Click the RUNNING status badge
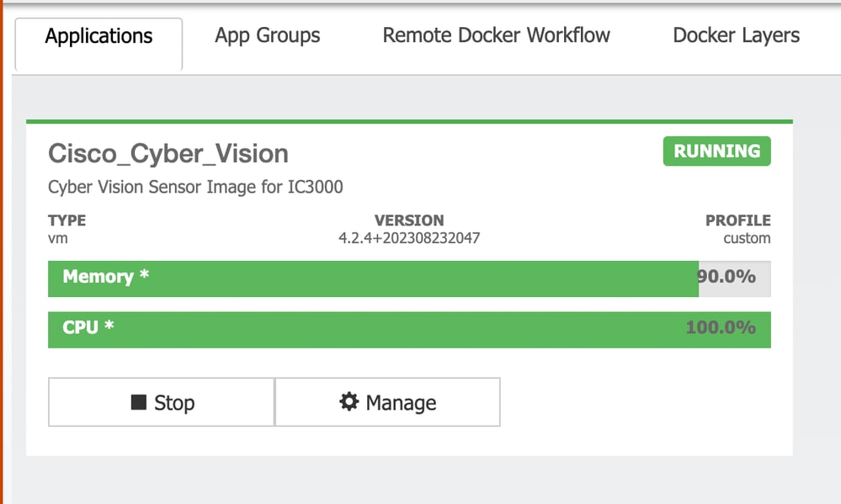This screenshot has height=504, width=841. [x=716, y=151]
